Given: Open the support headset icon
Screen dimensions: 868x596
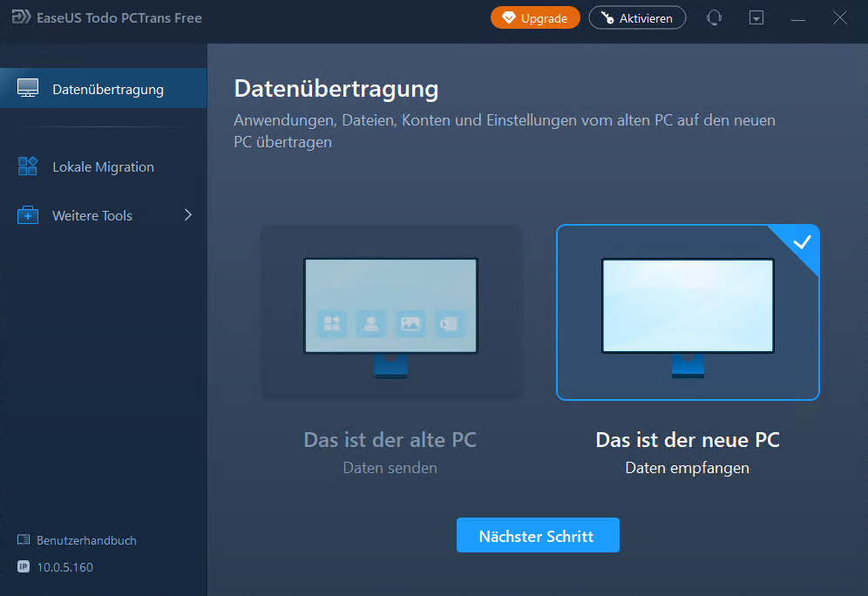Looking at the screenshot, I should point(714,17).
